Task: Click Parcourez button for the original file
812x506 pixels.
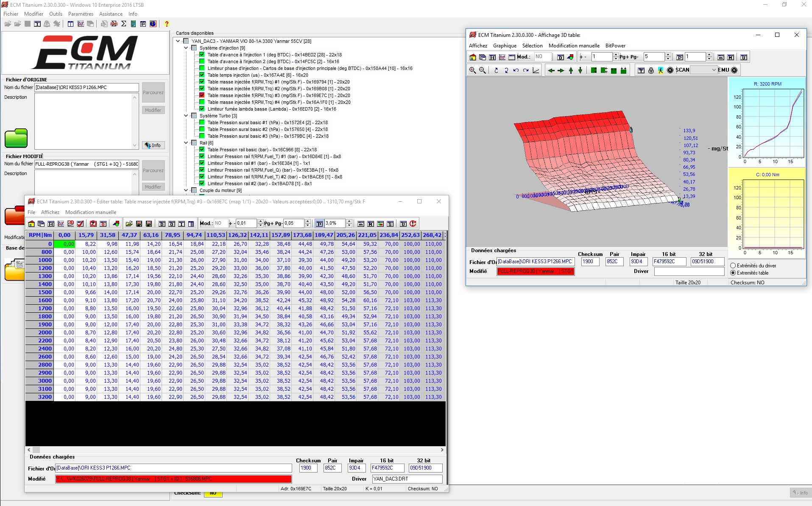Action: tap(153, 92)
